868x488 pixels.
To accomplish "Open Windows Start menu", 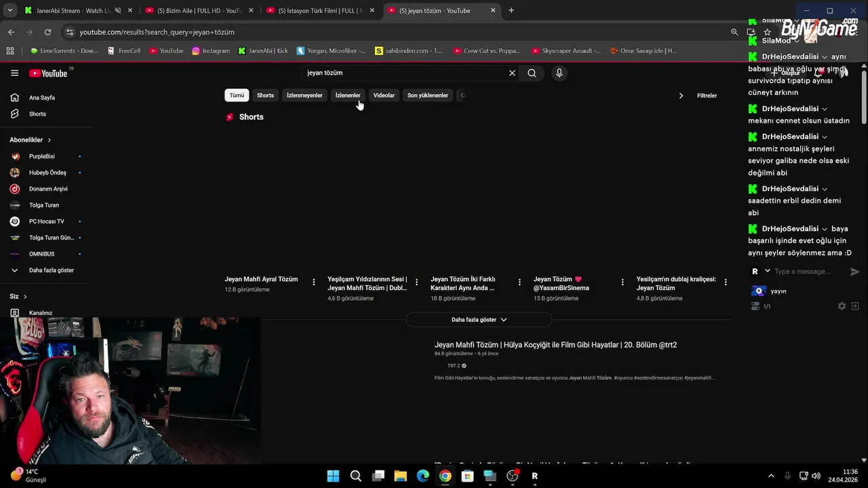I will [x=333, y=476].
